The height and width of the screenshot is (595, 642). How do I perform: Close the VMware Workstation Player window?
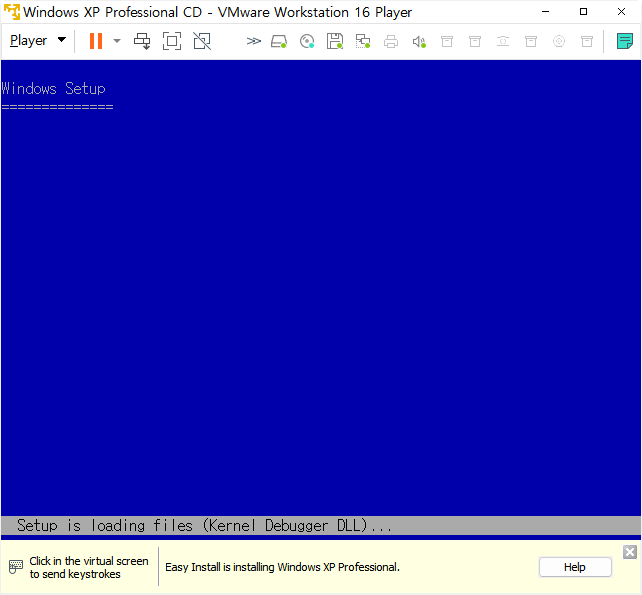tap(621, 12)
